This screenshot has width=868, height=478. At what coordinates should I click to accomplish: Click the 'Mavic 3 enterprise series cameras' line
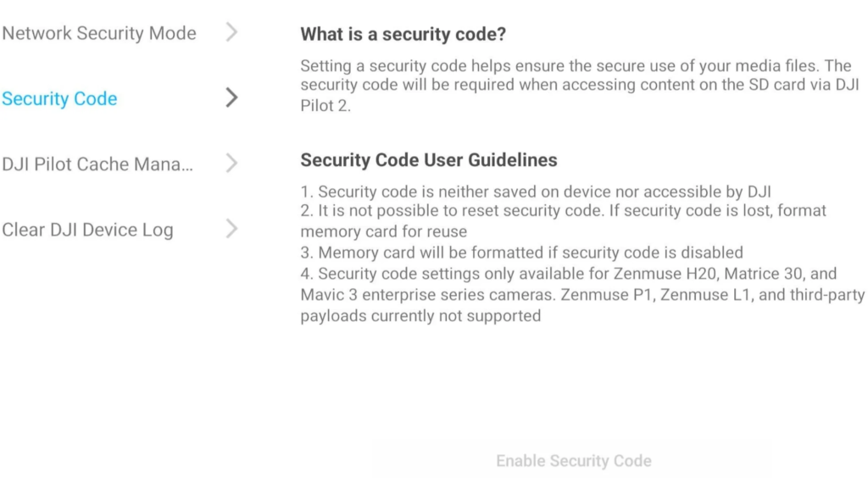pyautogui.click(x=583, y=294)
